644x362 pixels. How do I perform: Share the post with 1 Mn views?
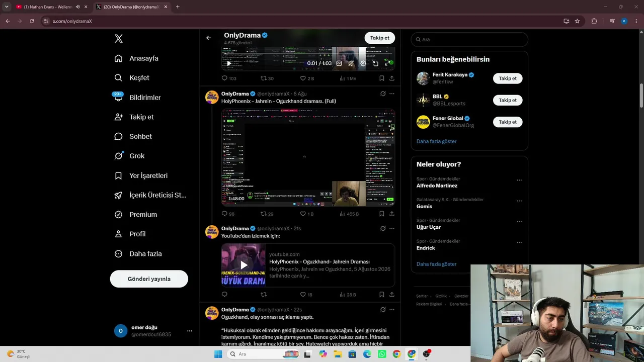point(392,78)
